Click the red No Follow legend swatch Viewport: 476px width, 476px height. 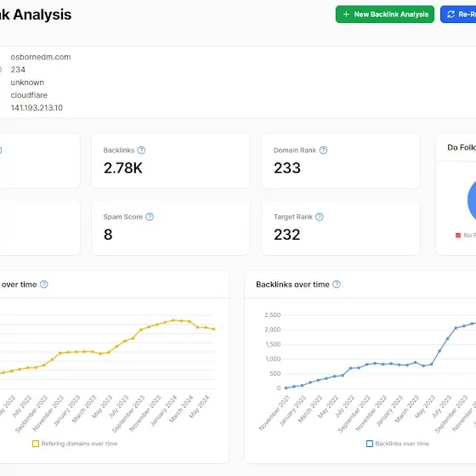click(x=458, y=235)
